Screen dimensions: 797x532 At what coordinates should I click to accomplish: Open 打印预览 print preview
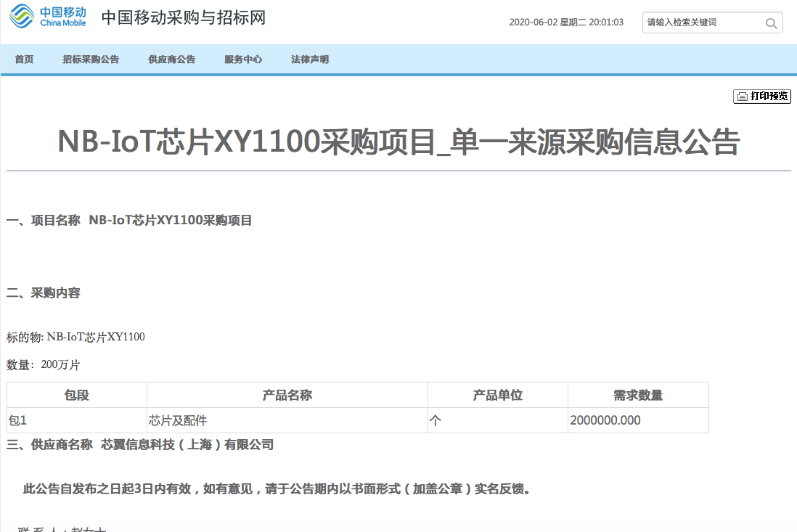(762, 96)
